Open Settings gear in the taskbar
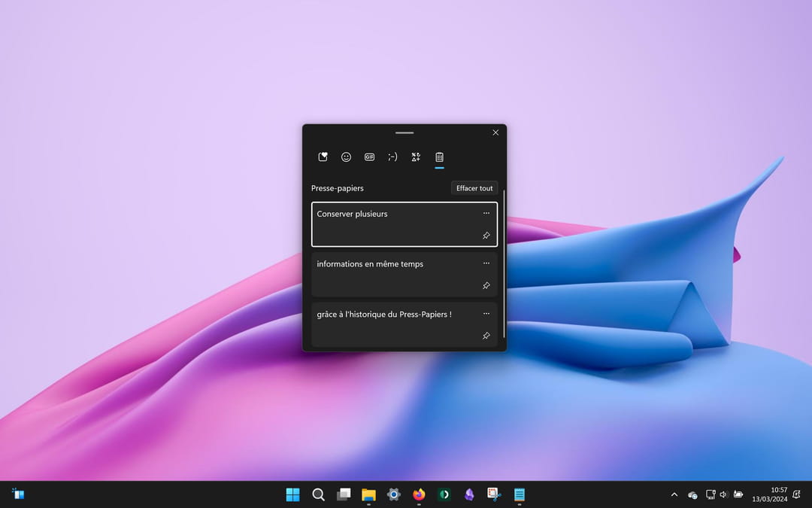Image resolution: width=812 pixels, height=508 pixels. pyautogui.click(x=393, y=494)
